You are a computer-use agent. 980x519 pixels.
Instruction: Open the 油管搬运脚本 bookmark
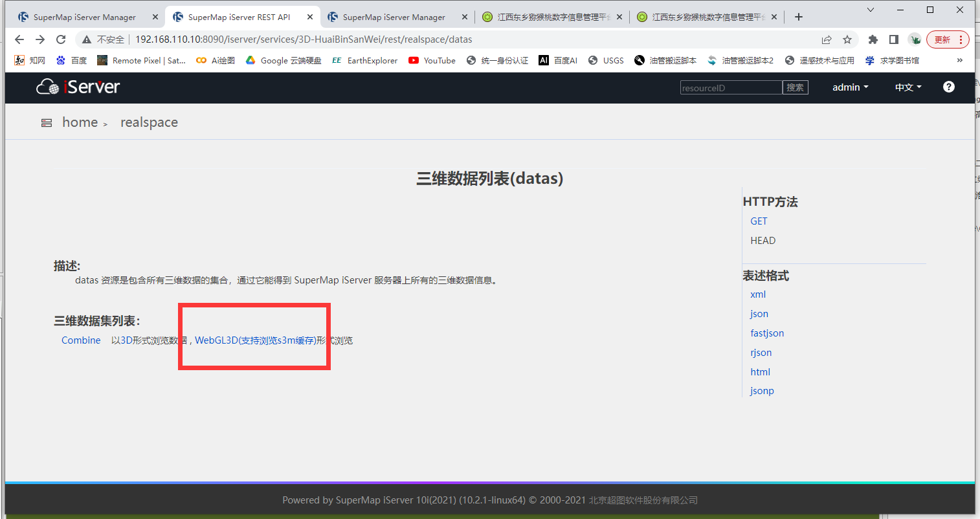[665, 60]
